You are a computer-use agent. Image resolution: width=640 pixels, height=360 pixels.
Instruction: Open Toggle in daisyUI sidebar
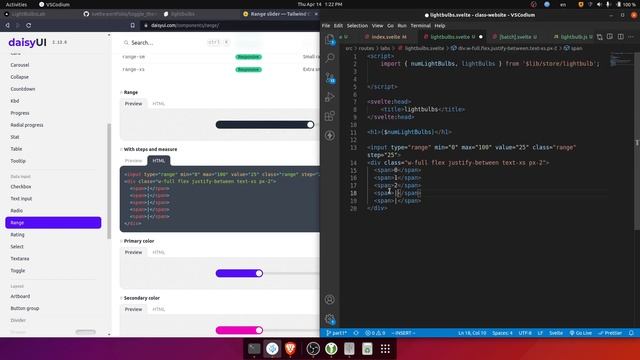pyautogui.click(x=18, y=271)
